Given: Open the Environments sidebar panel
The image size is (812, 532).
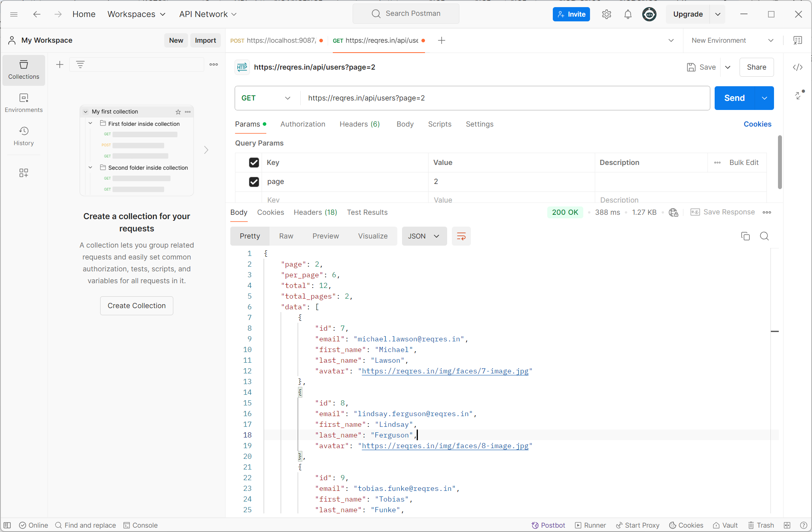Looking at the screenshot, I should click(24, 103).
